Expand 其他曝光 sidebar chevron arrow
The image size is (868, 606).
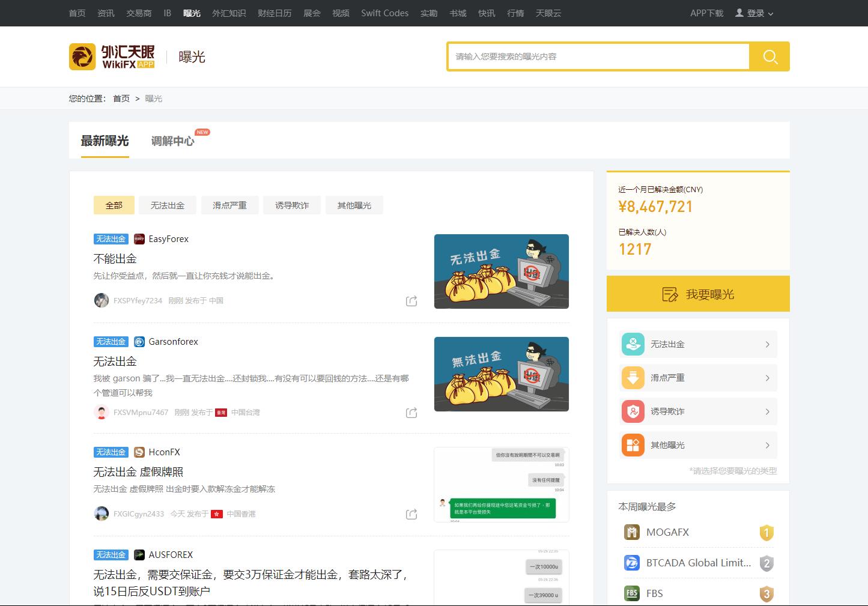767,445
